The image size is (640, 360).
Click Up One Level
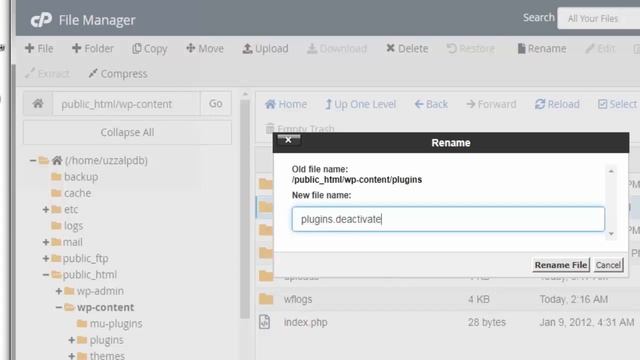point(360,104)
